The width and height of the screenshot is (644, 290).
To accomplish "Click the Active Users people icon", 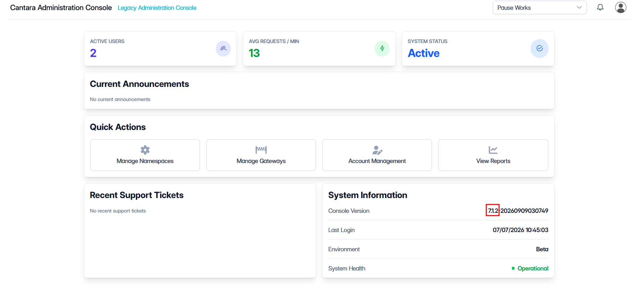I will click(223, 49).
